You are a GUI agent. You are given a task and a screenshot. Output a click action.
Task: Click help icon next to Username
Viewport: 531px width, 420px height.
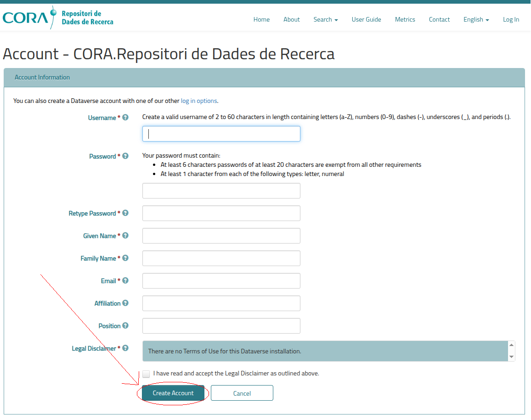coord(125,118)
